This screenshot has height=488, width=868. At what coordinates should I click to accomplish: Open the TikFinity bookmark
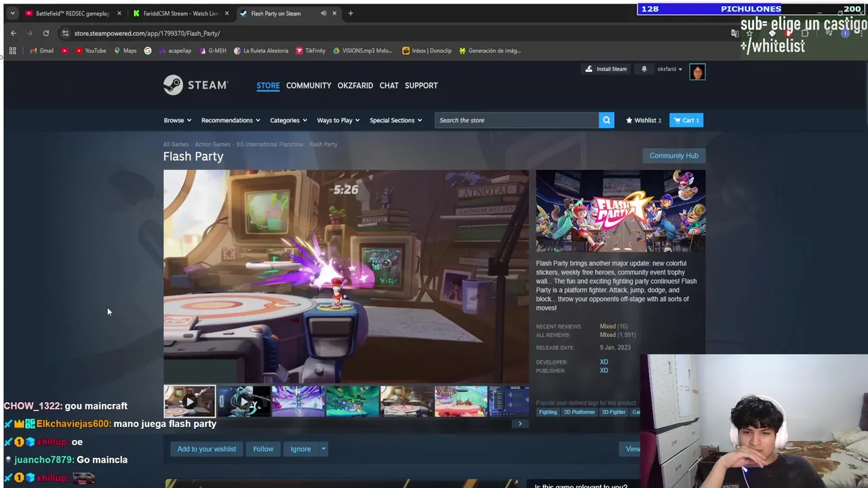point(311,50)
